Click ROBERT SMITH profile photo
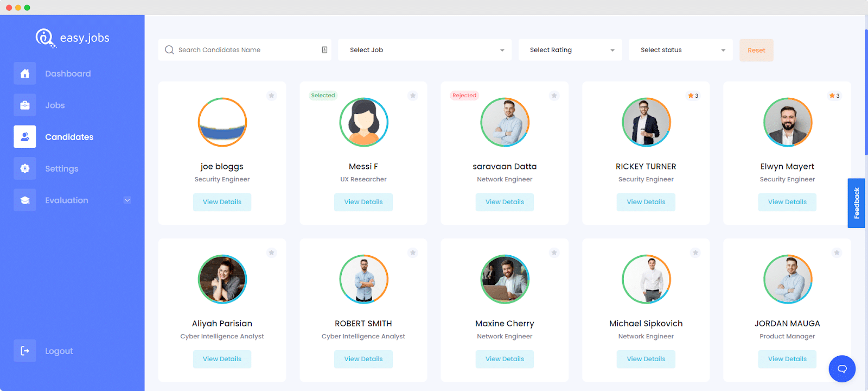The height and width of the screenshot is (391, 868). click(363, 279)
